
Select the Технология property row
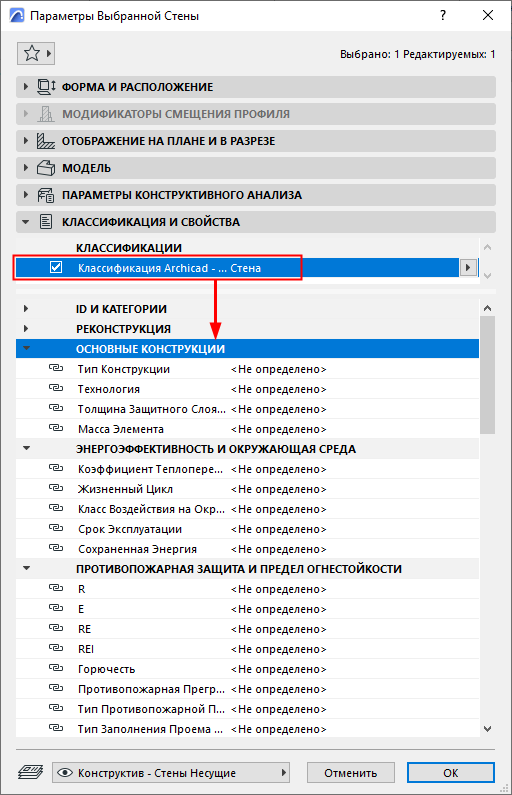(x=247, y=389)
